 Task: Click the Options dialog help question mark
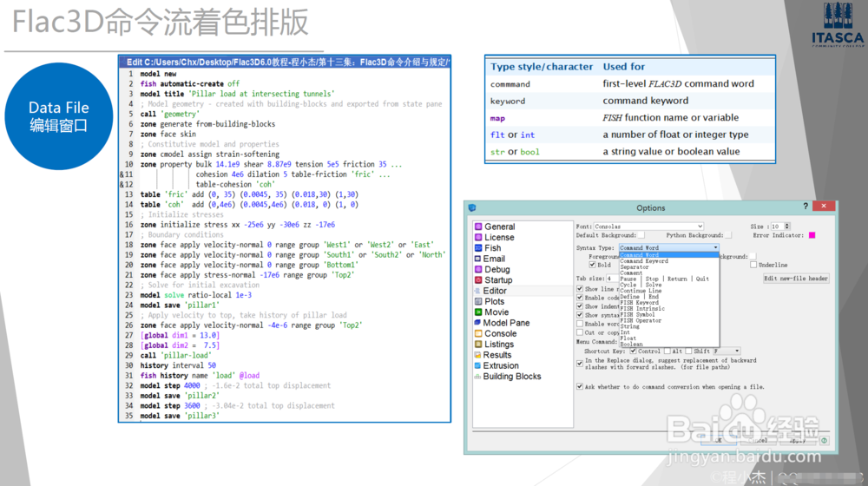tap(806, 207)
